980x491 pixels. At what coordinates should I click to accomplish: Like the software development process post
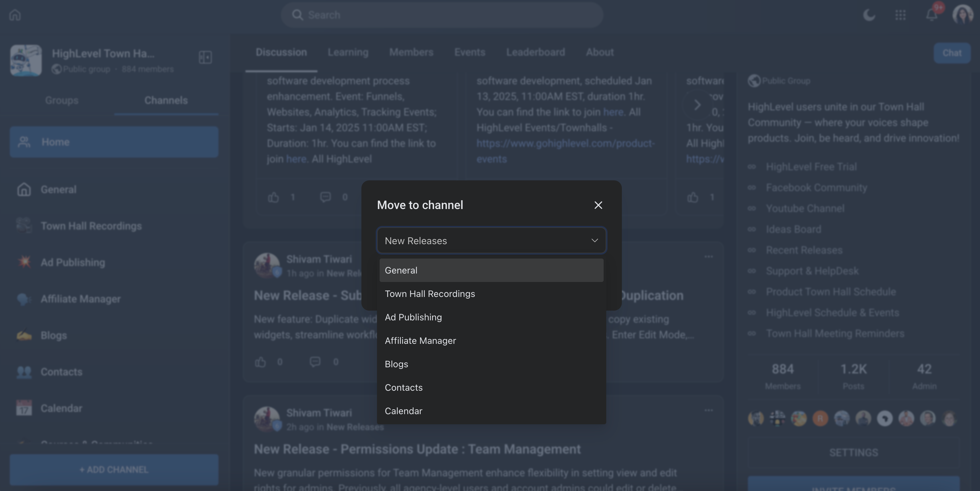pos(273,197)
